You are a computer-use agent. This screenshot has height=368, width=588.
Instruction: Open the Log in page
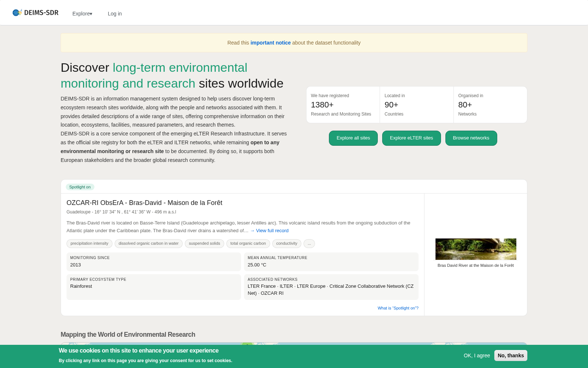[115, 14]
